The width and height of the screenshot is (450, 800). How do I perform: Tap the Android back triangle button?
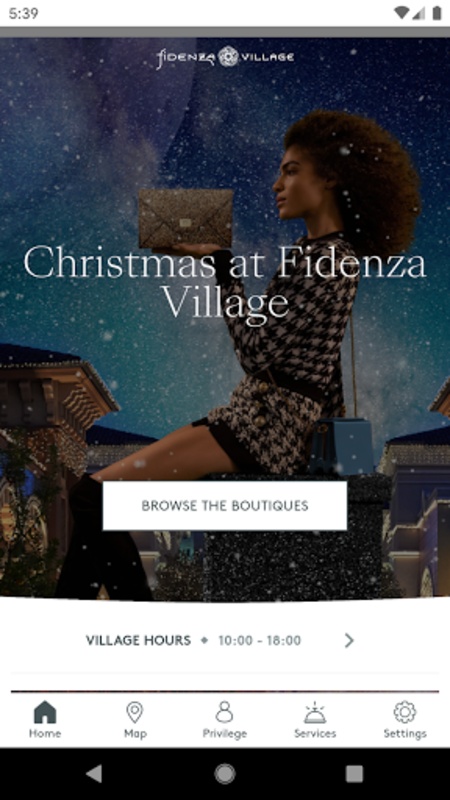tap(93, 774)
